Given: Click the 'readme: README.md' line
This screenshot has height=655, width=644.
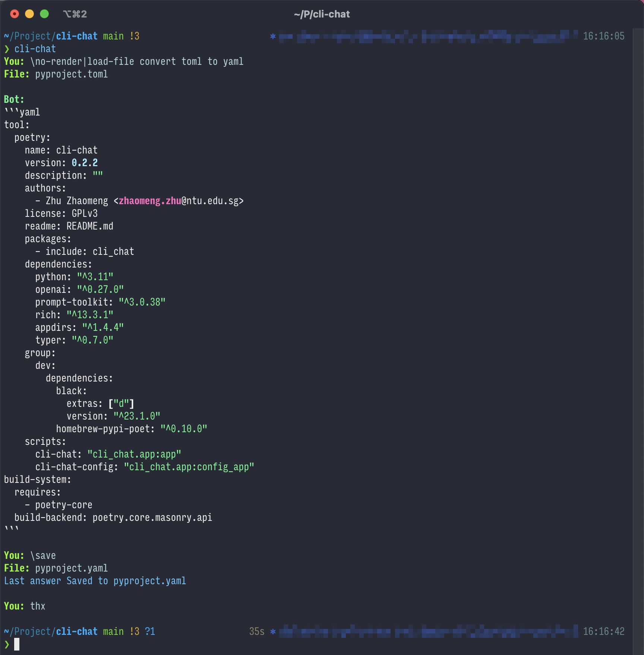Looking at the screenshot, I should [69, 226].
